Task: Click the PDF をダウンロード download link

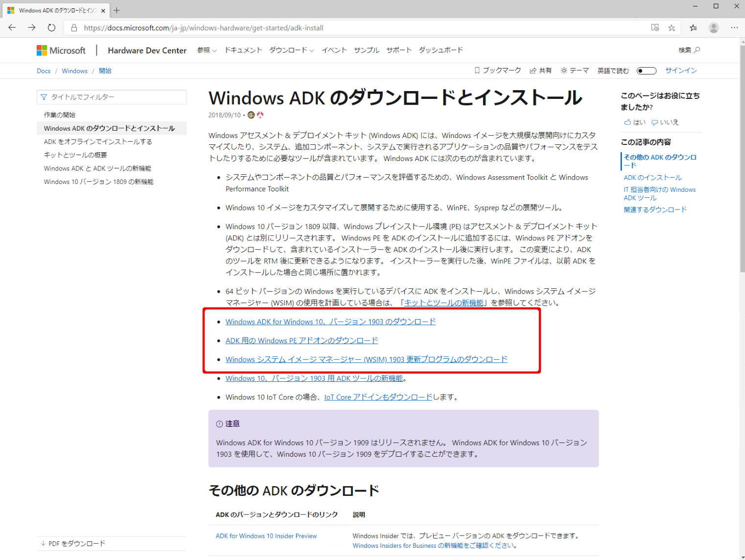Action: pos(73,543)
